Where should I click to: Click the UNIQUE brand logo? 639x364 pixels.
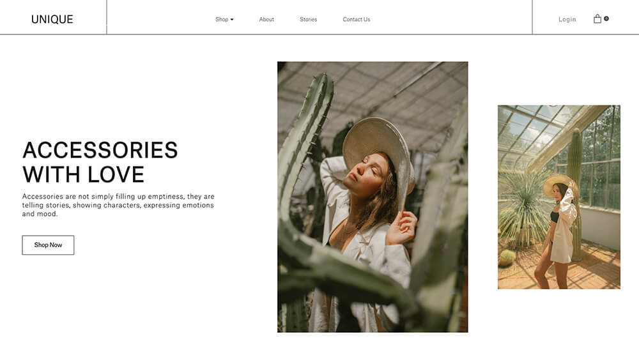pos(52,19)
